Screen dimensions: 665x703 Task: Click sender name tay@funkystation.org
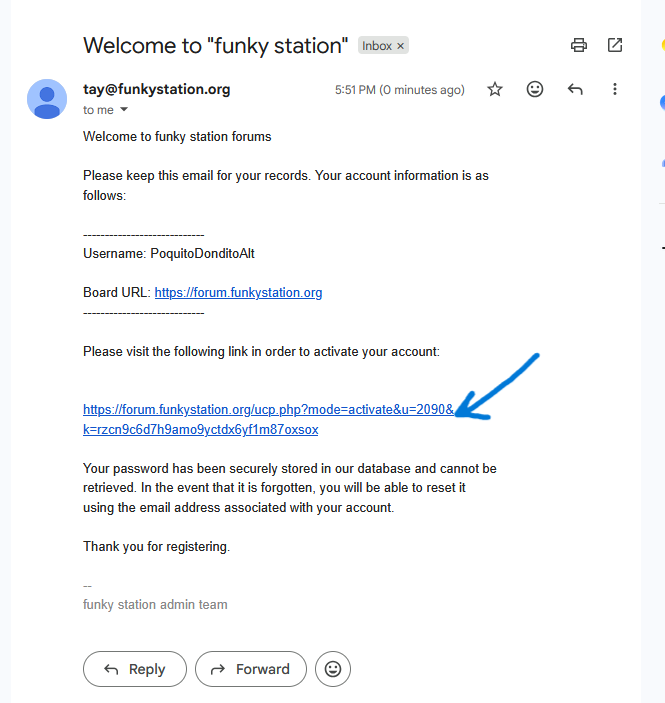pyautogui.click(x=156, y=89)
